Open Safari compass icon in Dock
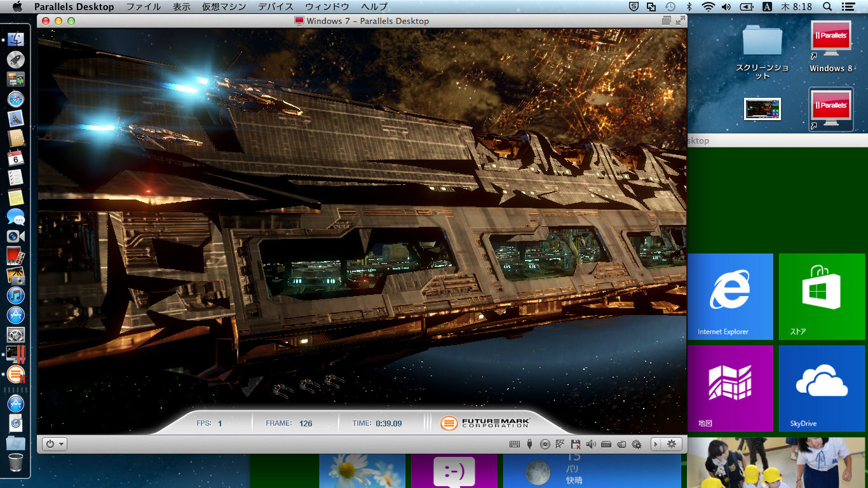 15,99
